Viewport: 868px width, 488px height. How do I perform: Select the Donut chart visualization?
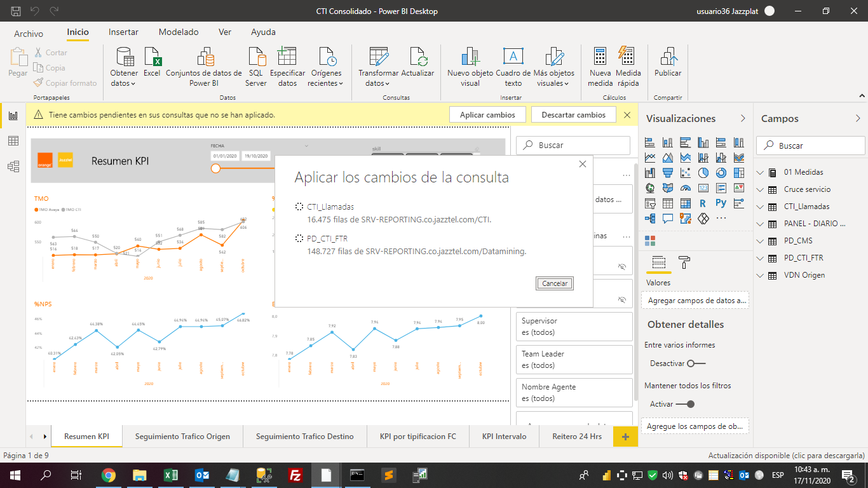[x=721, y=173]
